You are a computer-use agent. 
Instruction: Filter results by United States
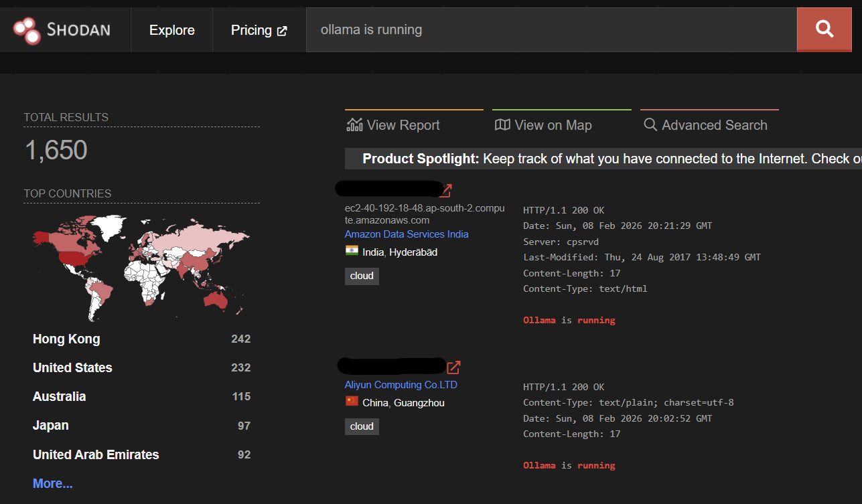[72, 367]
